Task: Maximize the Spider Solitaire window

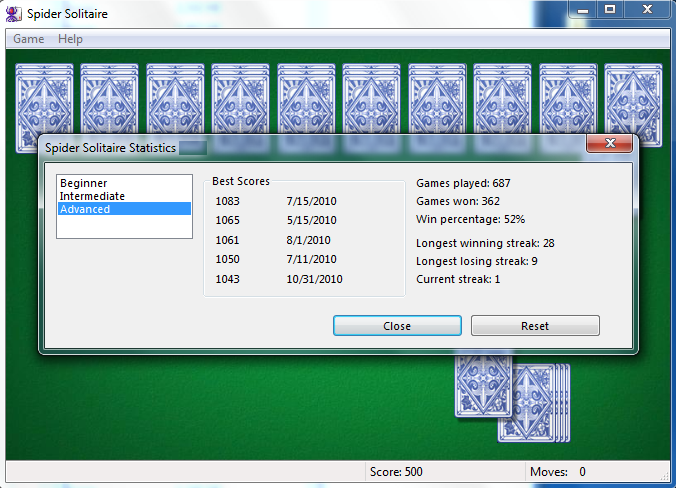Action: tap(610, 9)
